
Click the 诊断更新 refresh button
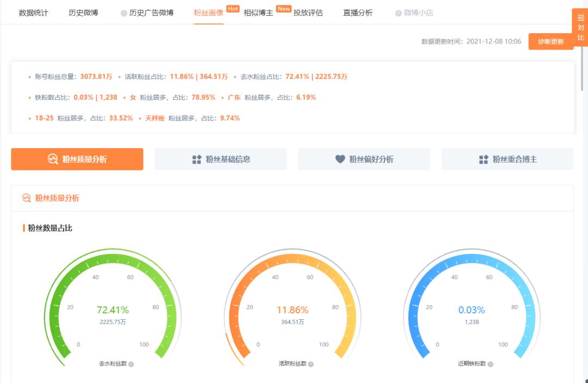coord(550,41)
